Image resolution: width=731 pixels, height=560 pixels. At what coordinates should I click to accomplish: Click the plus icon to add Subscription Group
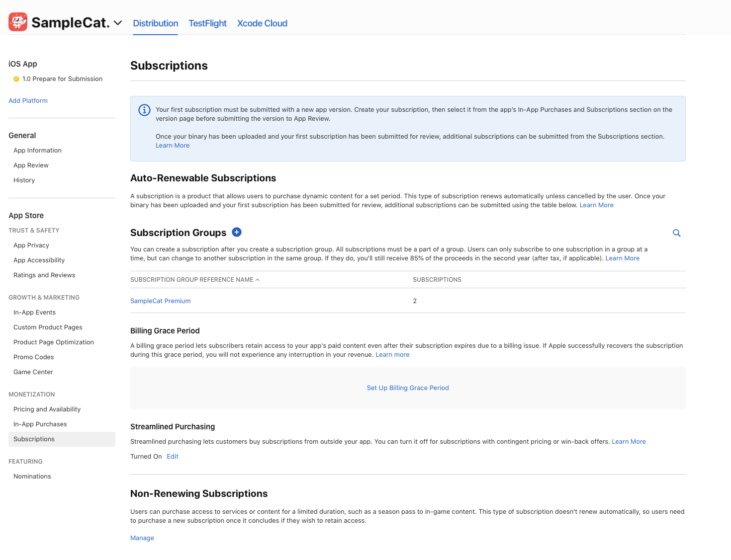coord(237,232)
